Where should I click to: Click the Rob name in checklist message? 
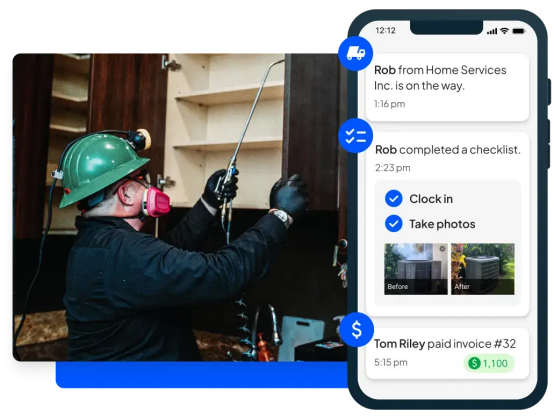pos(386,150)
